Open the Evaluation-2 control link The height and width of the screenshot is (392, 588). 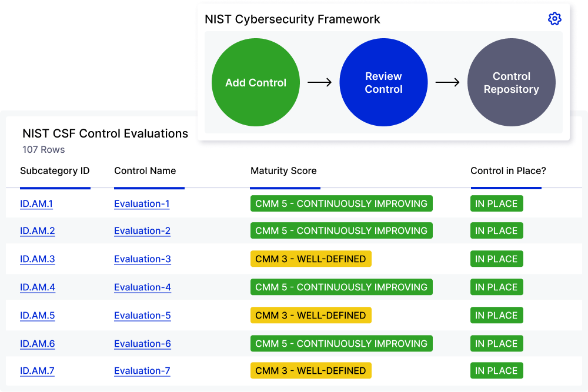(x=142, y=231)
